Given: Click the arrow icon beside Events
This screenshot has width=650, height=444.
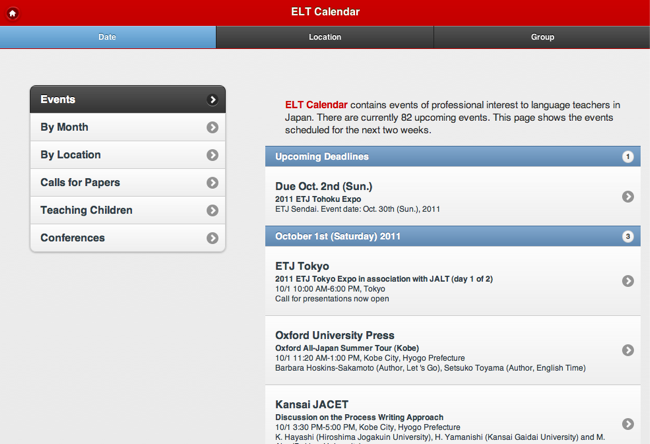Looking at the screenshot, I should click(x=212, y=100).
